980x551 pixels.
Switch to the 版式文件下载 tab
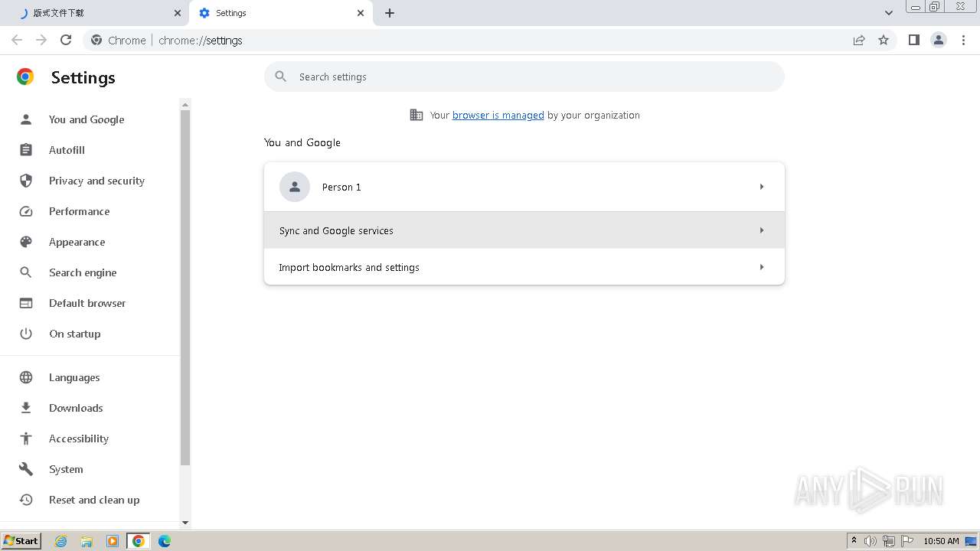click(93, 13)
